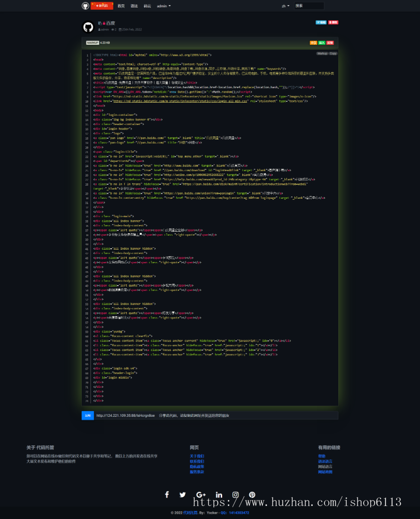Open the login-all-min.css URL in code
Viewport: 420px width, 519px height.
[x=180, y=101]
